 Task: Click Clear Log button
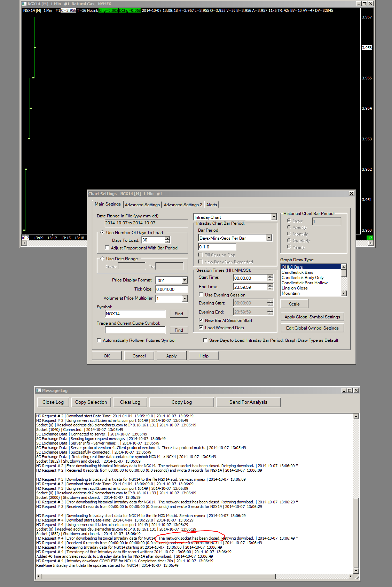[130, 402]
